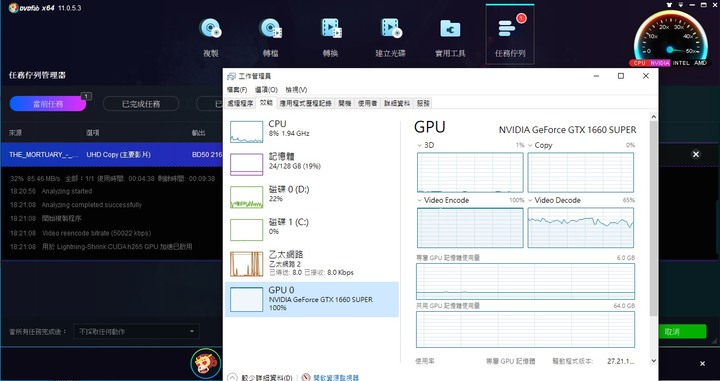Screen dimensions: 720x381
Task: Switch to the 使用者 tab in Task Manager
Action: [368, 104]
